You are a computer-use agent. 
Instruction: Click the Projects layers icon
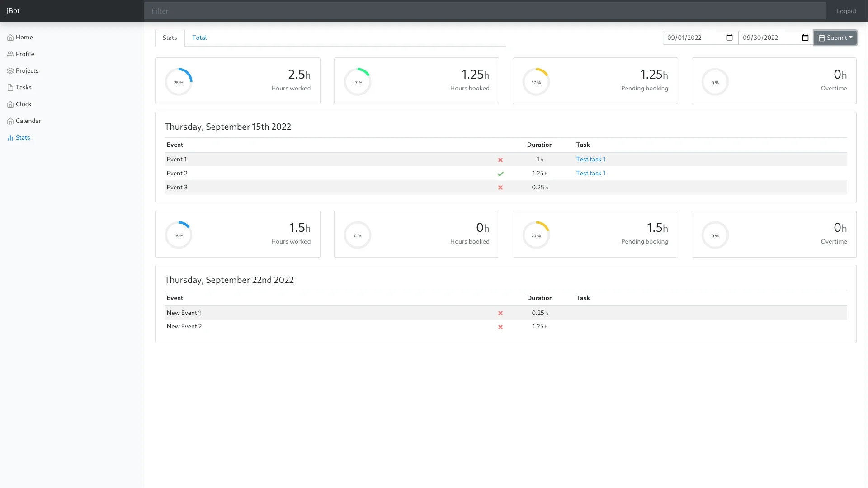(10, 71)
